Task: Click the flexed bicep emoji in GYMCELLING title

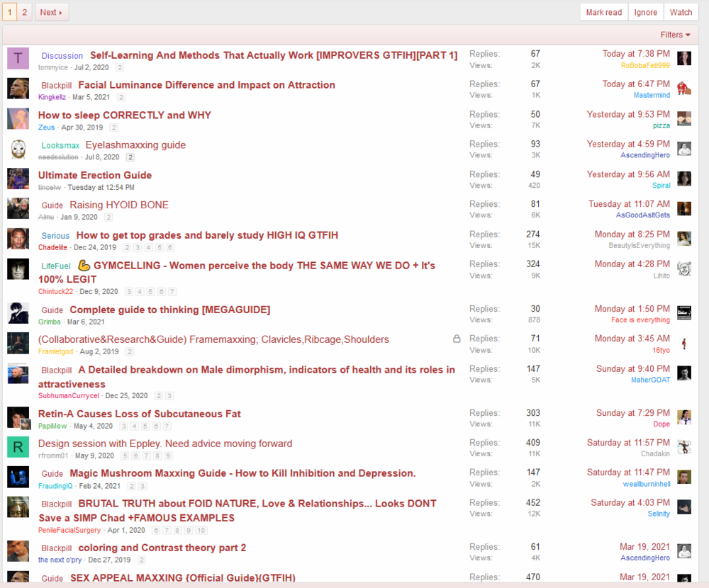Action: point(84,265)
